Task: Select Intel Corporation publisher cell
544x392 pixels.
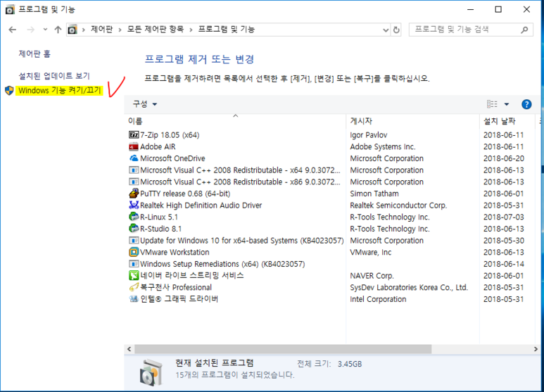Action: pos(378,299)
